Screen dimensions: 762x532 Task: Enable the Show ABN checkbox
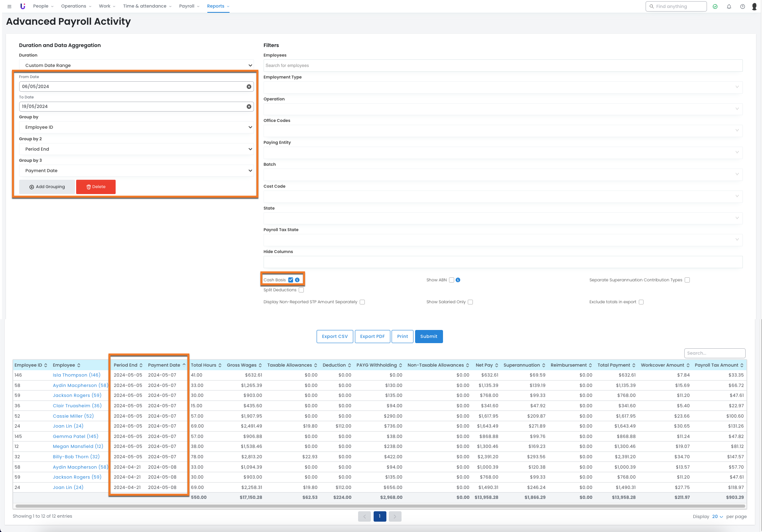click(451, 280)
